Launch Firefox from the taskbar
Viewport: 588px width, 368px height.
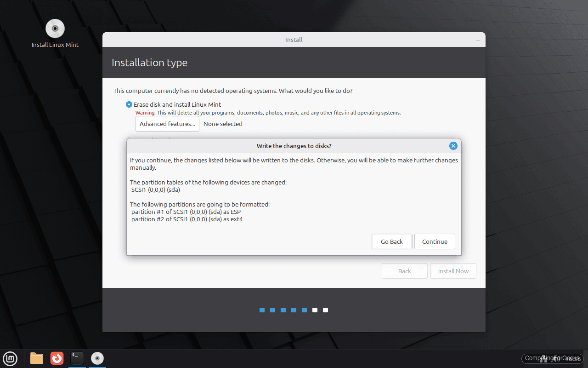(57, 358)
